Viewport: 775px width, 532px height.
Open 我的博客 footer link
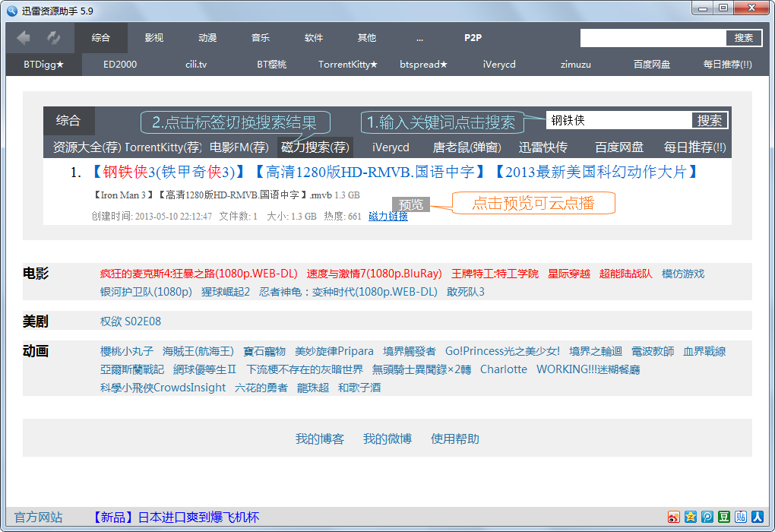pos(320,439)
